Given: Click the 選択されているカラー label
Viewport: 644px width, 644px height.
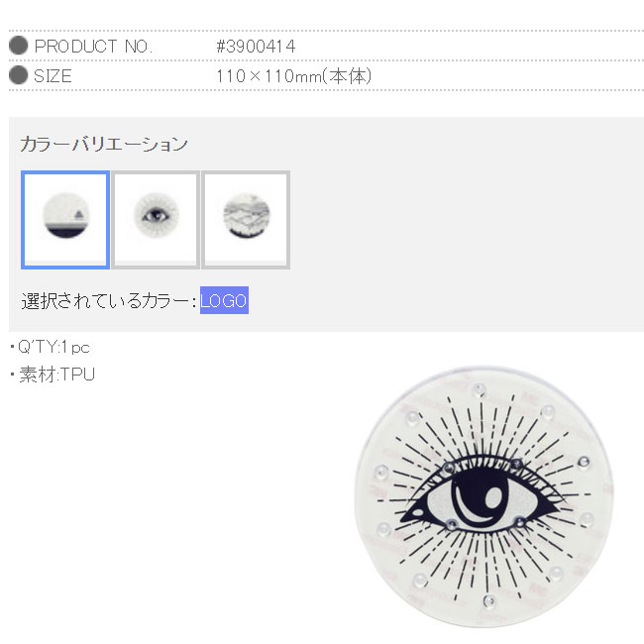Looking at the screenshot, I should pos(108,300).
